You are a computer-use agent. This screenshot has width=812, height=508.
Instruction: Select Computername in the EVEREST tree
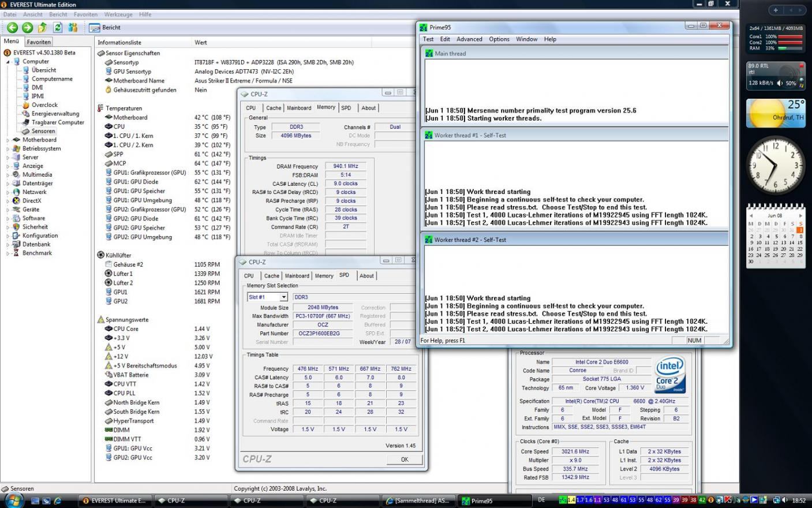(52, 79)
